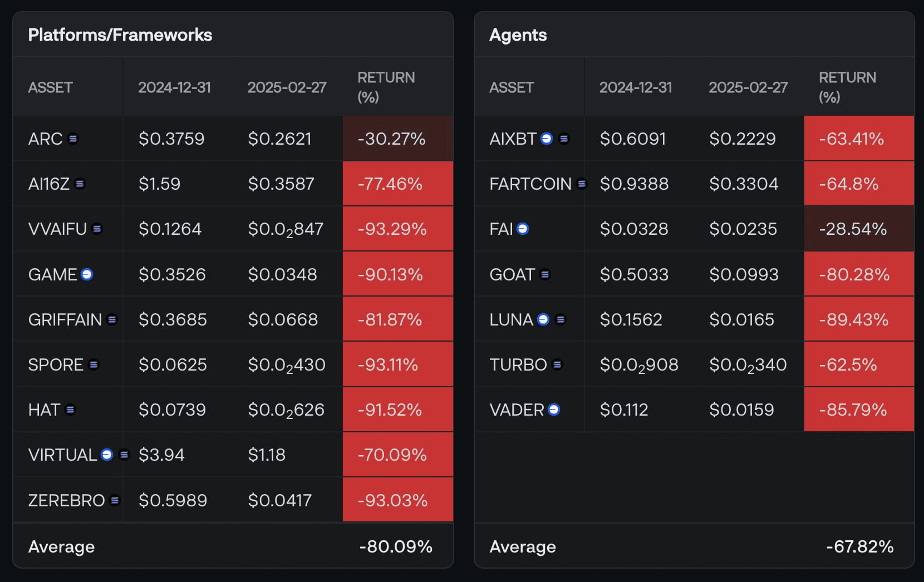924x582 pixels.
Task: Click the $0.3304 FARTCOIN ending price
Action: click(x=744, y=184)
